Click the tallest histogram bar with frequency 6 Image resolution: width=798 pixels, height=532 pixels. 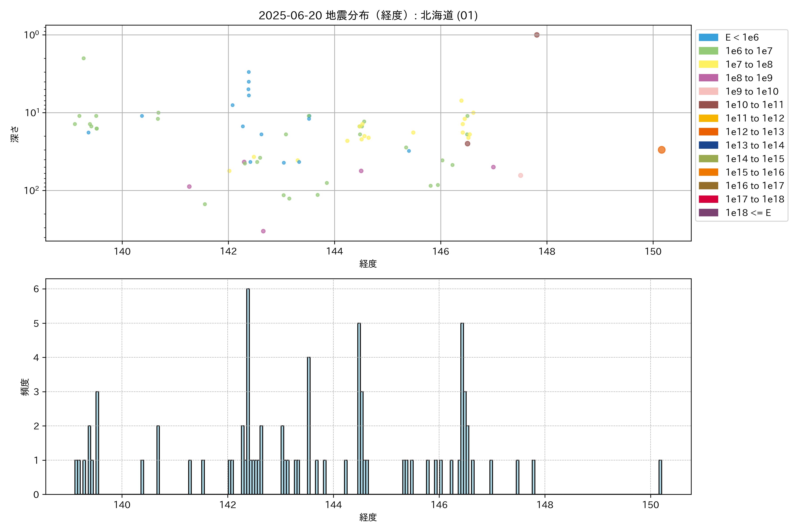click(248, 390)
